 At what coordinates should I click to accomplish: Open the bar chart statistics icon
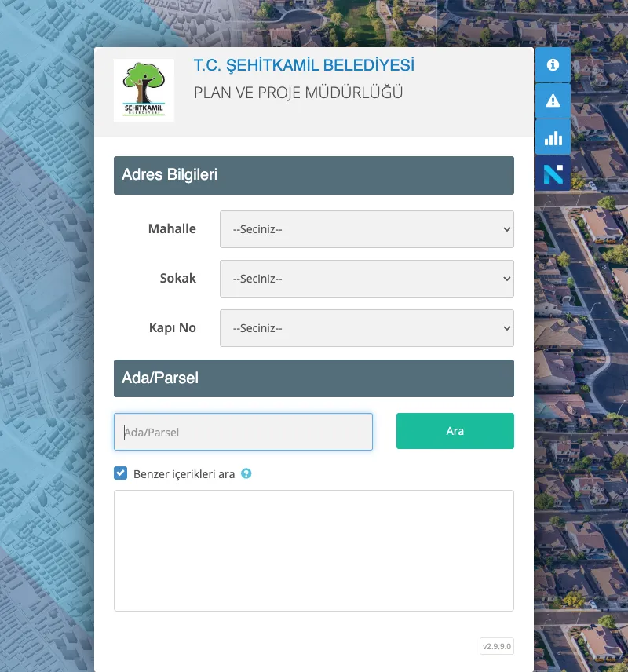point(553,137)
